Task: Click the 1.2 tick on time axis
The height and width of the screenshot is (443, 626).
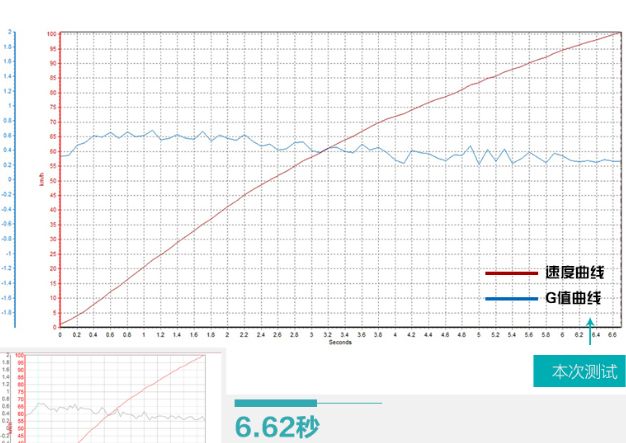Action: point(160,335)
